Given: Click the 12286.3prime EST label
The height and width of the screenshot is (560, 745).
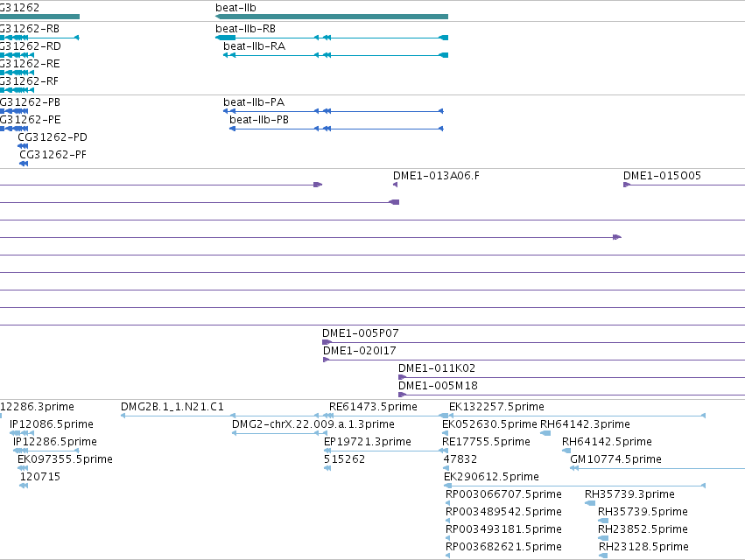Looking at the screenshot, I should pyautogui.click(x=37, y=407).
